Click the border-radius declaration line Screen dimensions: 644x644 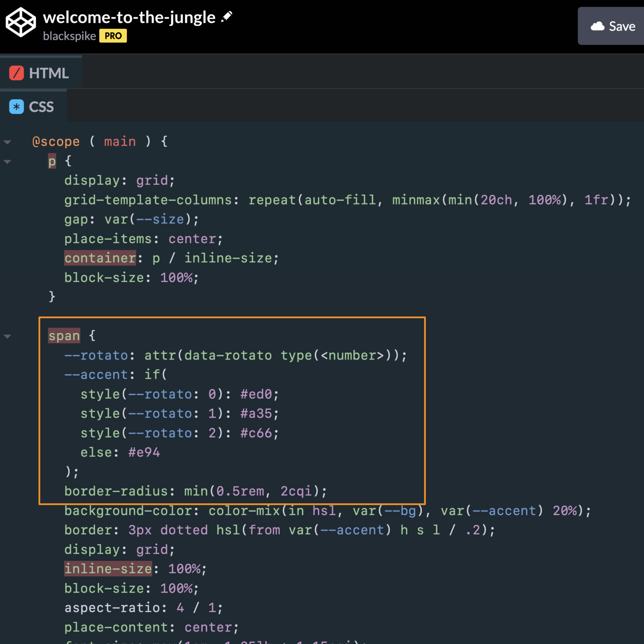click(196, 491)
